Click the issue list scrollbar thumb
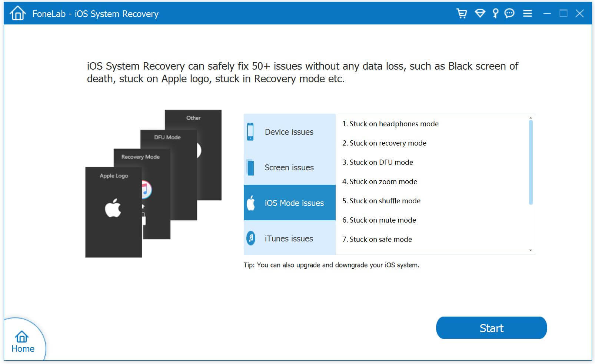The height and width of the screenshot is (364, 595). (531, 162)
